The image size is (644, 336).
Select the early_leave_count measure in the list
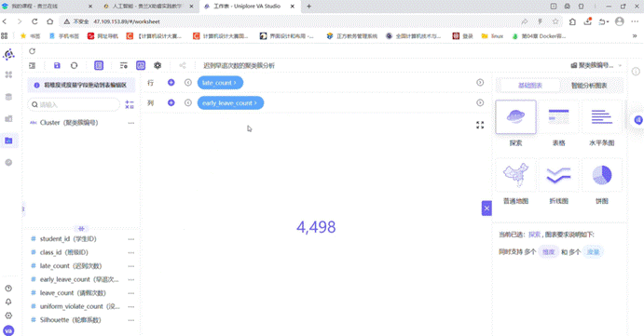pos(79,279)
